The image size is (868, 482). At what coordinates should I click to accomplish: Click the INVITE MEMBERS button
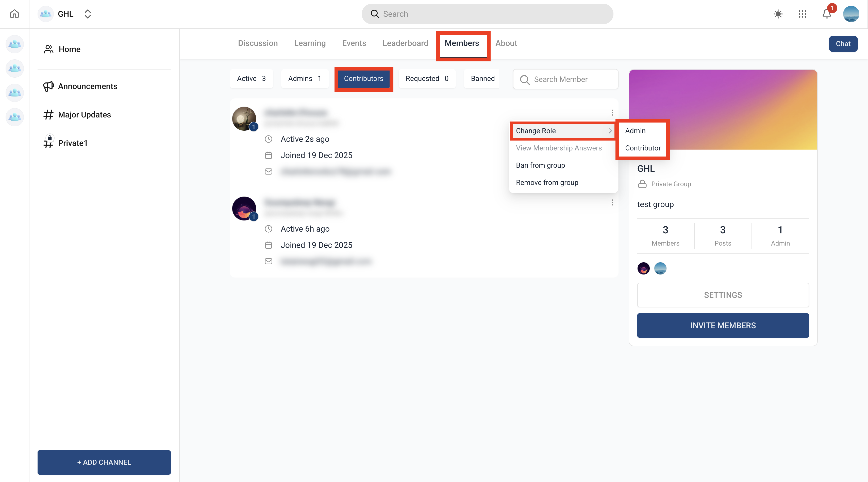(723, 325)
